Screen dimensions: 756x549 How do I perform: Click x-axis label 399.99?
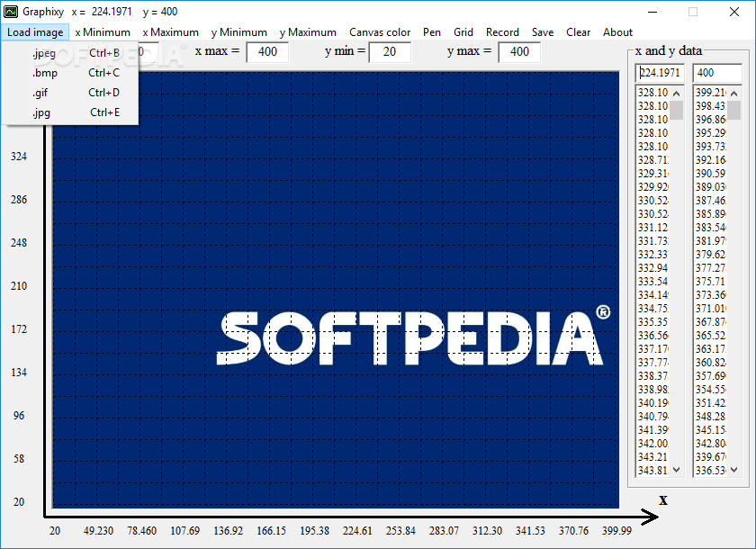pos(616,531)
